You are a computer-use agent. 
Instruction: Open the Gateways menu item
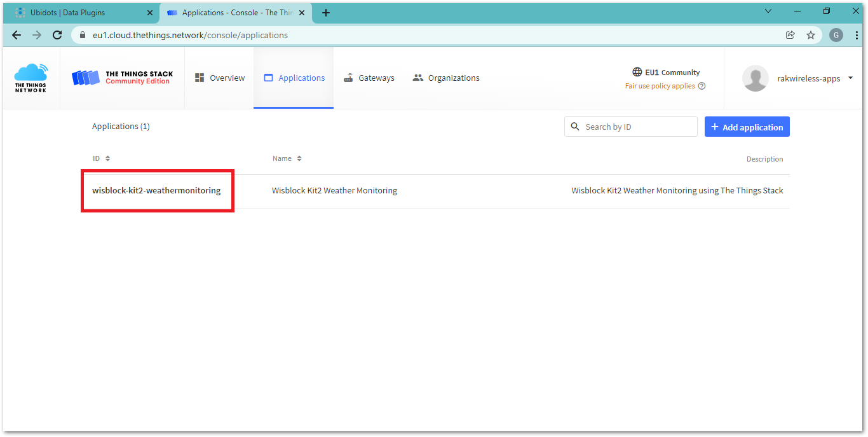[x=369, y=78]
